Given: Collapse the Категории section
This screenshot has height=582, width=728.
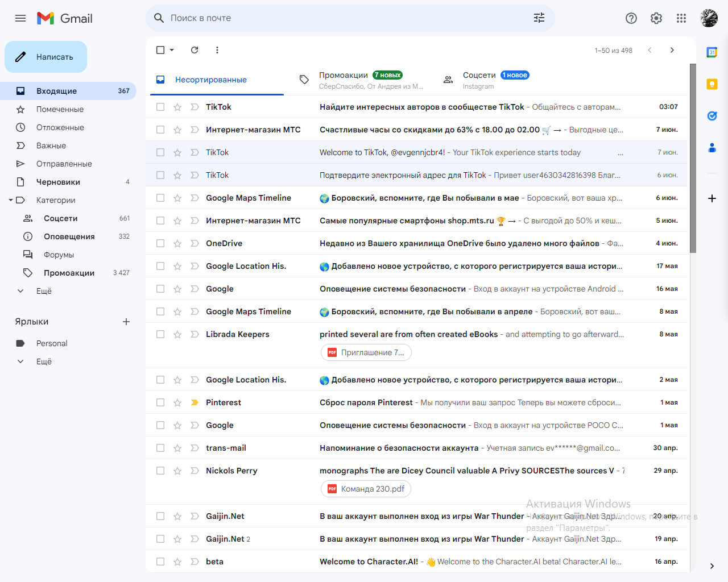Looking at the screenshot, I should coord(11,200).
